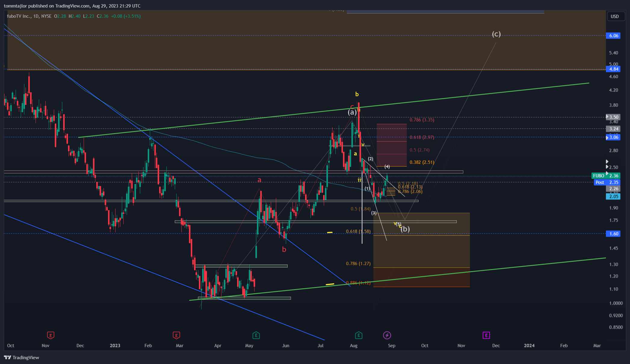
Task: Click the +0.08 (+3.51%) change value
Action: [126, 16]
